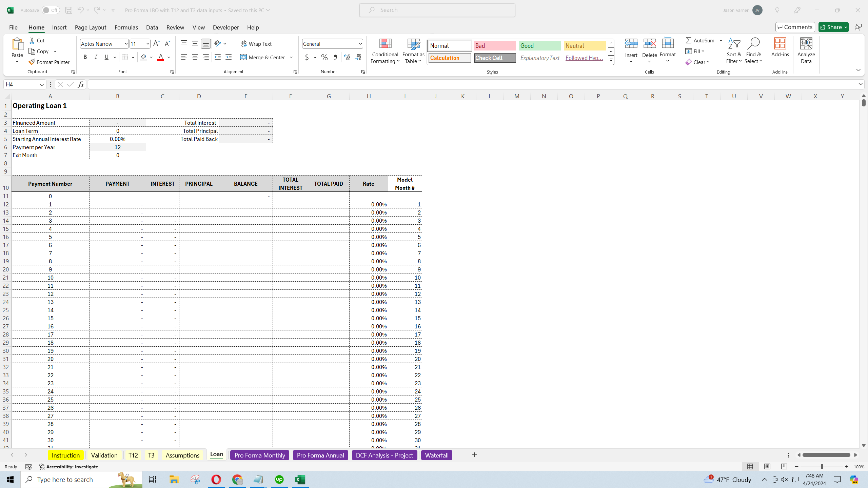Click the Sort & Filter icon
868x488 pixels.
point(734,44)
